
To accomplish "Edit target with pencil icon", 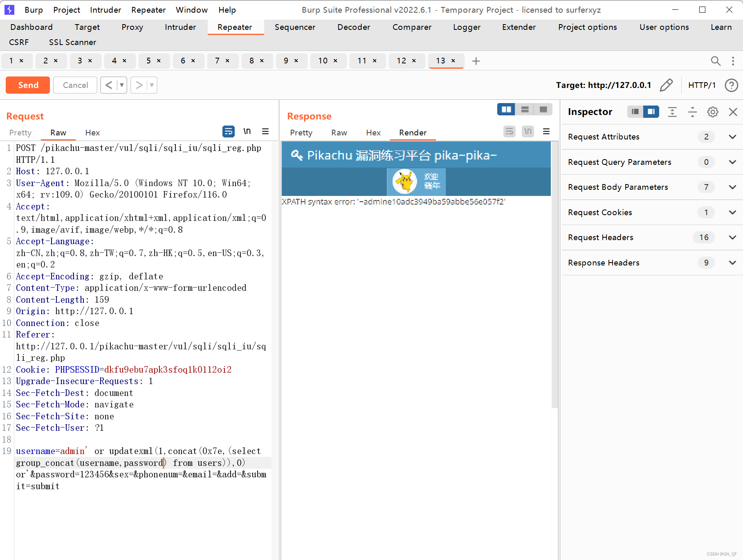I will (667, 85).
